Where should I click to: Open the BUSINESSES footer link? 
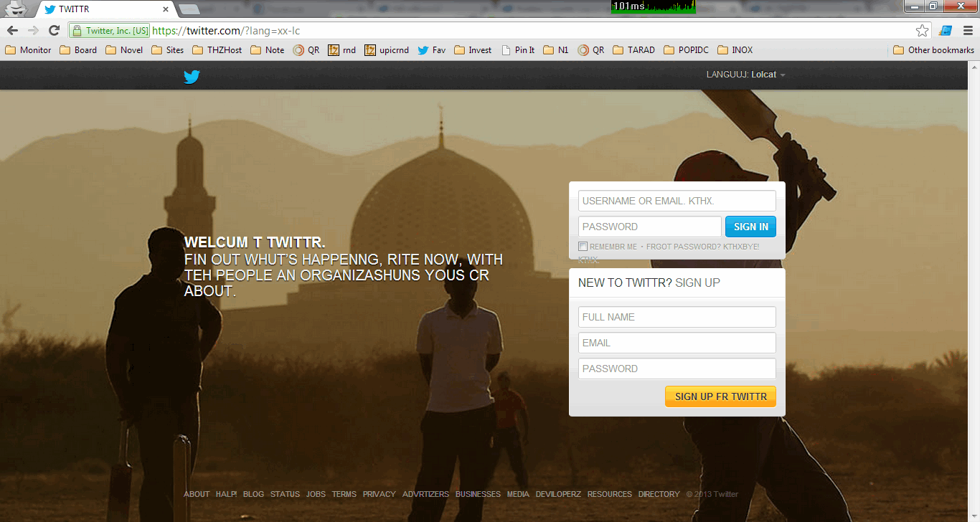(478, 494)
